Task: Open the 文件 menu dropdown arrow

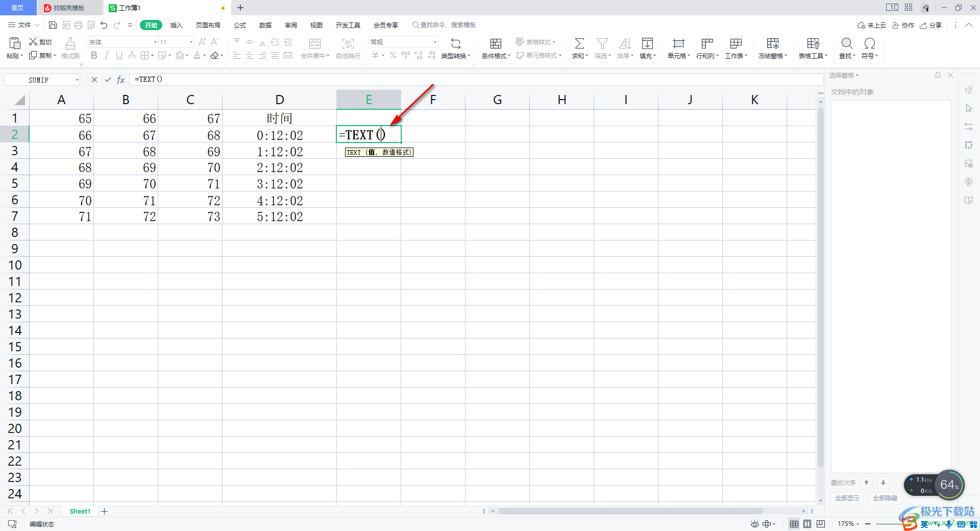Action: click(37, 25)
